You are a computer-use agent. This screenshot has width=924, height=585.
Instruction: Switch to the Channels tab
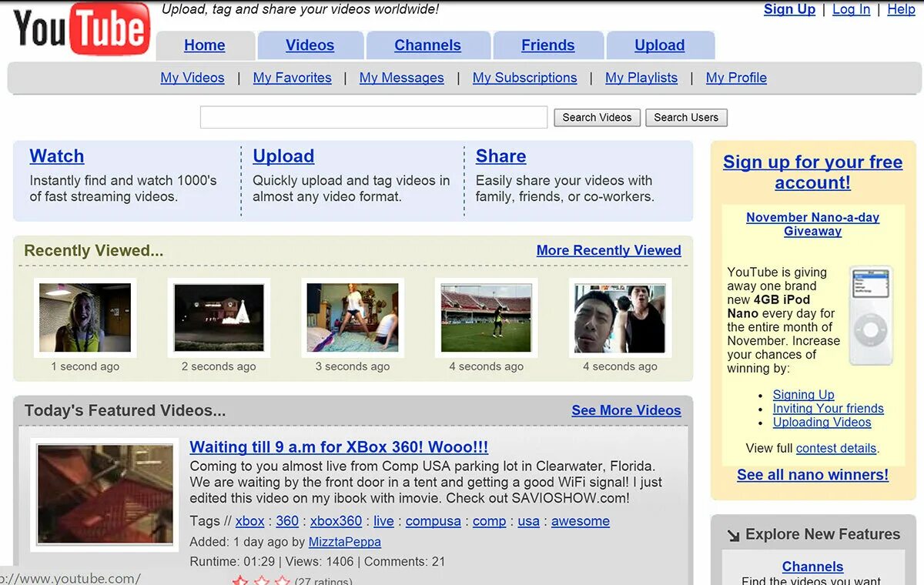[x=428, y=45]
